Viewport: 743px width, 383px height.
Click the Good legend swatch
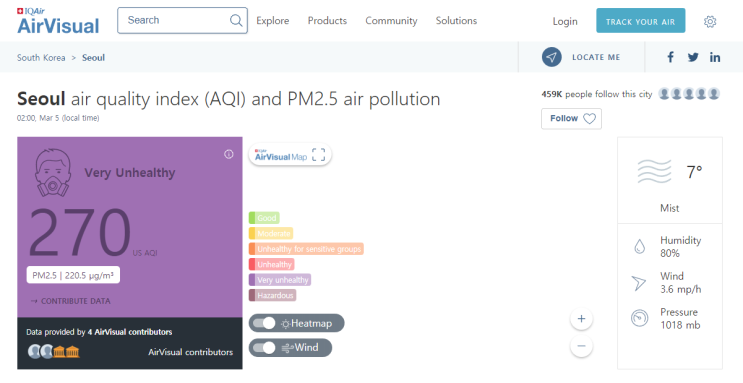pyautogui.click(x=264, y=218)
